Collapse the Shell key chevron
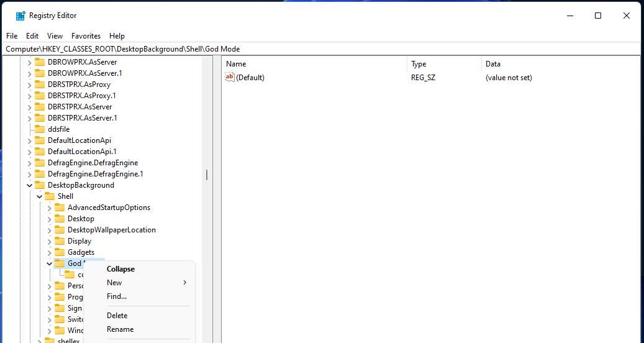 39,196
